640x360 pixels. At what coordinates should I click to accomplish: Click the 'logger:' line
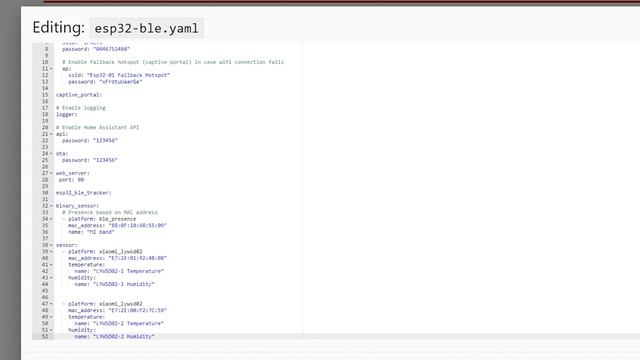(x=67, y=114)
